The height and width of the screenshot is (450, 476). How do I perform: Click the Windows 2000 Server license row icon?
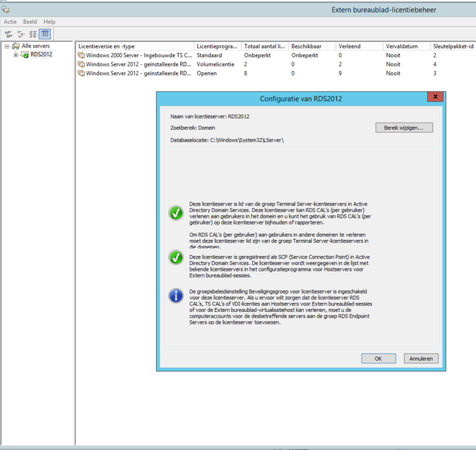pos(81,55)
